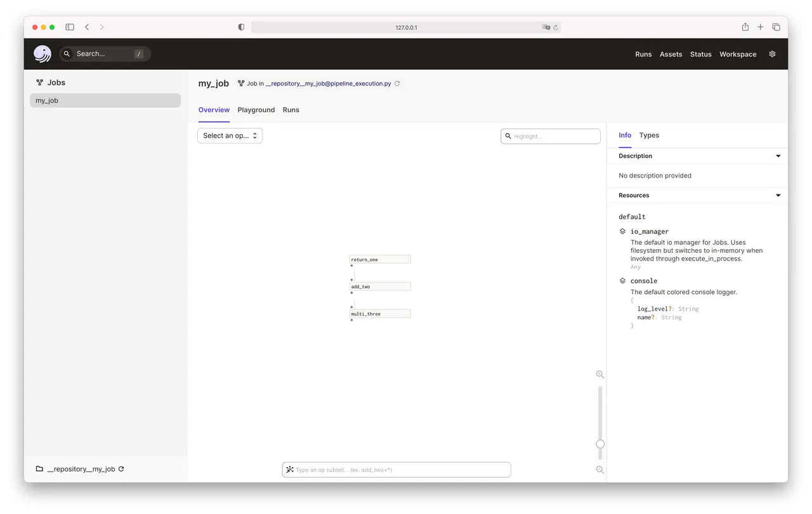Click the 'log_level?' config field text
Viewport: 812px width, 514px height.
pos(656,309)
